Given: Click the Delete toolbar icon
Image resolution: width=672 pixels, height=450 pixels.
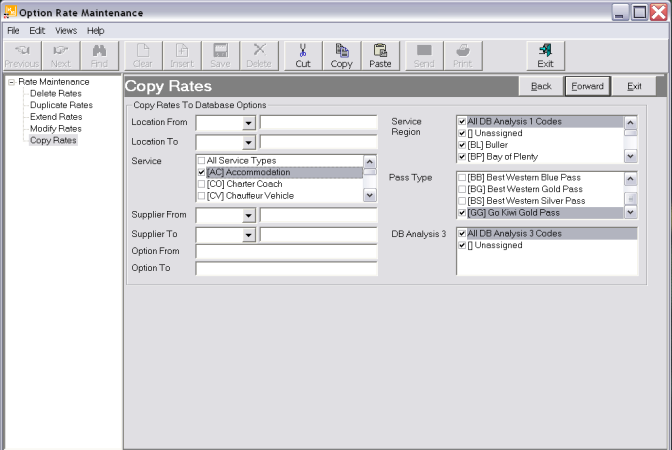Looking at the screenshot, I should point(259,56).
